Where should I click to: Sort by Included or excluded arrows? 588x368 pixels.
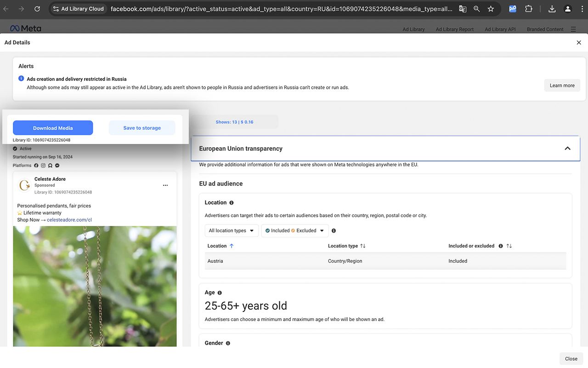(x=509, y=246)
